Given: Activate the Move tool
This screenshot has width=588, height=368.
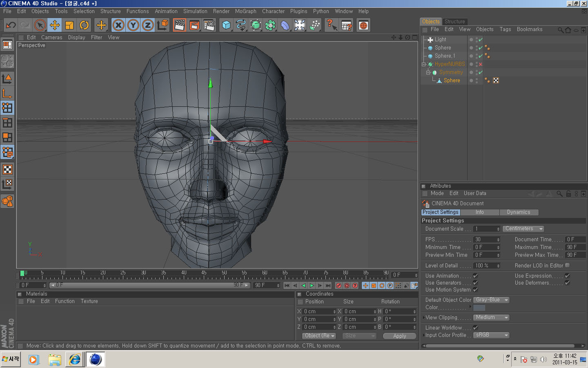Looking at the screenshot, I should 55,25.
